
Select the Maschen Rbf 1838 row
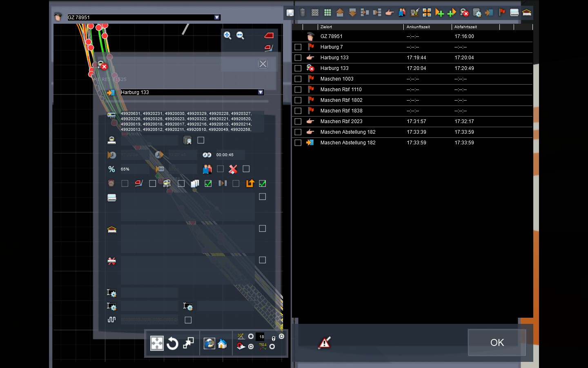[412, 111]
